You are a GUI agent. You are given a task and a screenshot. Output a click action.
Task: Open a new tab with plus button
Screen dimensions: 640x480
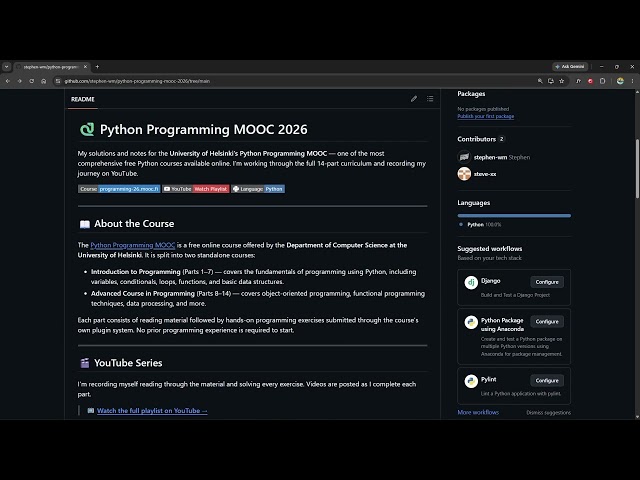coord(97,67)
